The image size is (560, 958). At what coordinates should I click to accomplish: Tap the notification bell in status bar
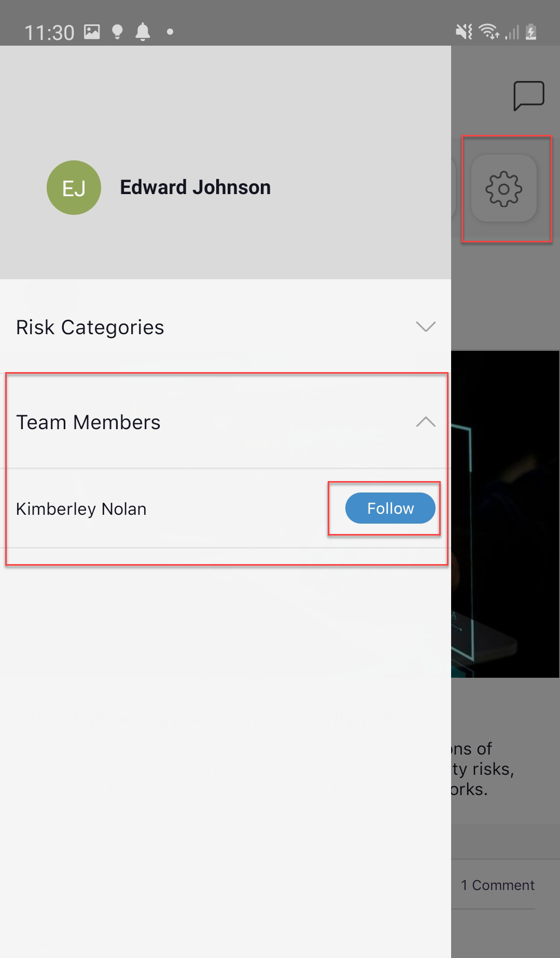[x=143, y=32]
